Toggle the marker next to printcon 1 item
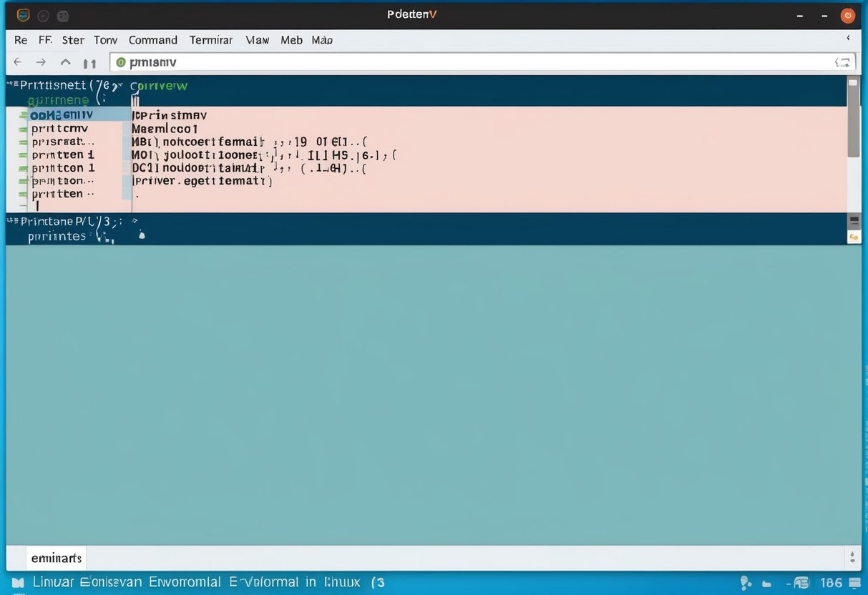The width and height of the screenshot is (868, 595). (21, 167)
